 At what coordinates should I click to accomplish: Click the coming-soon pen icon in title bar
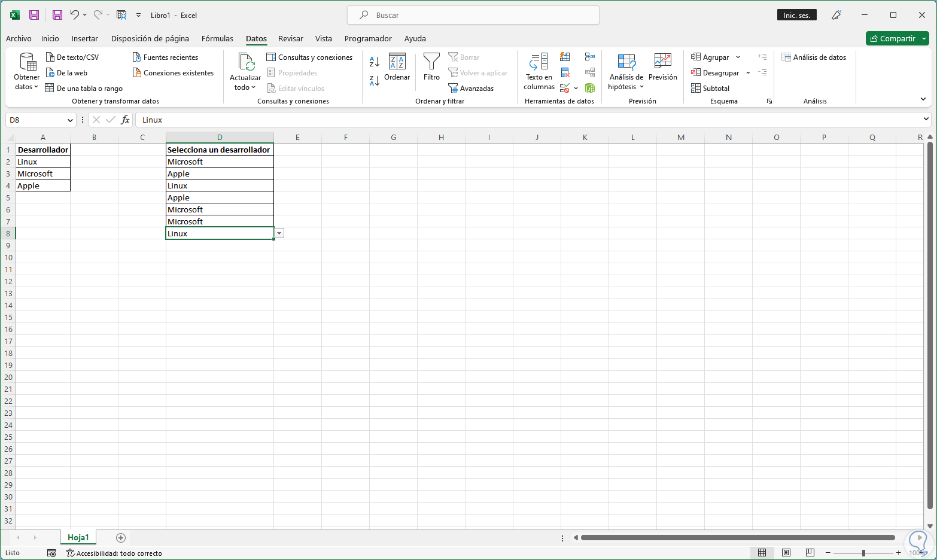pos(836,15)
